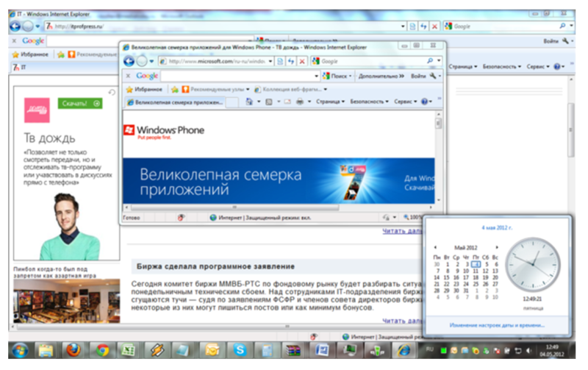Click headline Биржа сделала программное заявление
The image size is (588, 370).
click(215, 266)
